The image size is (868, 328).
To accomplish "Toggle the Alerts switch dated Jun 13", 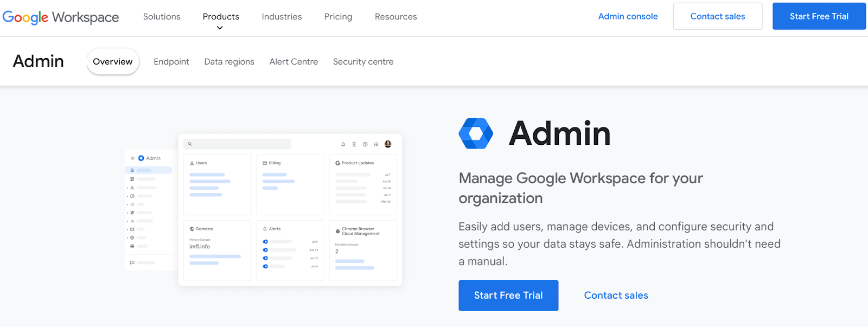I will pos(265,258).
